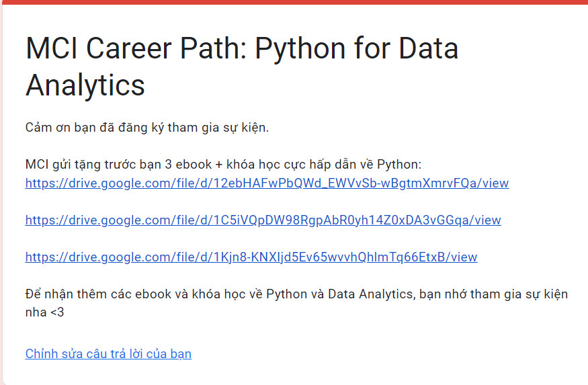The width and height of the screenshot is (588, 385).
Task: Click the text 'Cảm ơn bạn đã đăng ký tham gia sự kiện.'
Action: 147,128
